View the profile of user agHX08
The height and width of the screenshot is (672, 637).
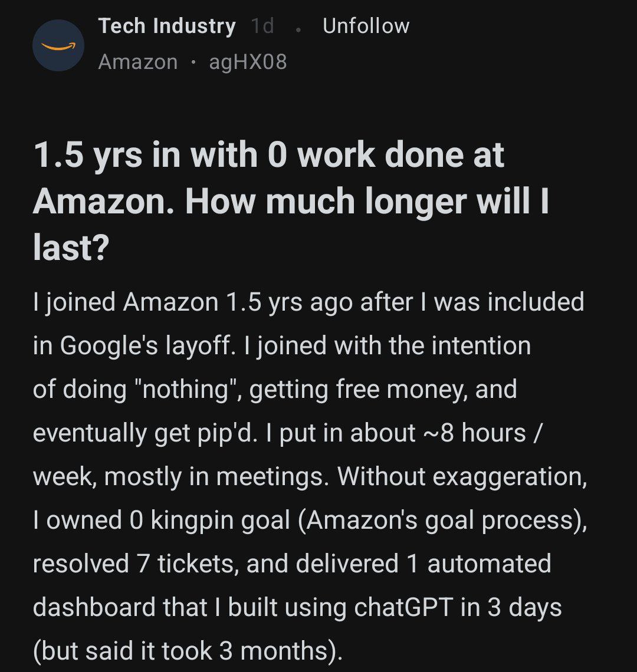point(248,62)
